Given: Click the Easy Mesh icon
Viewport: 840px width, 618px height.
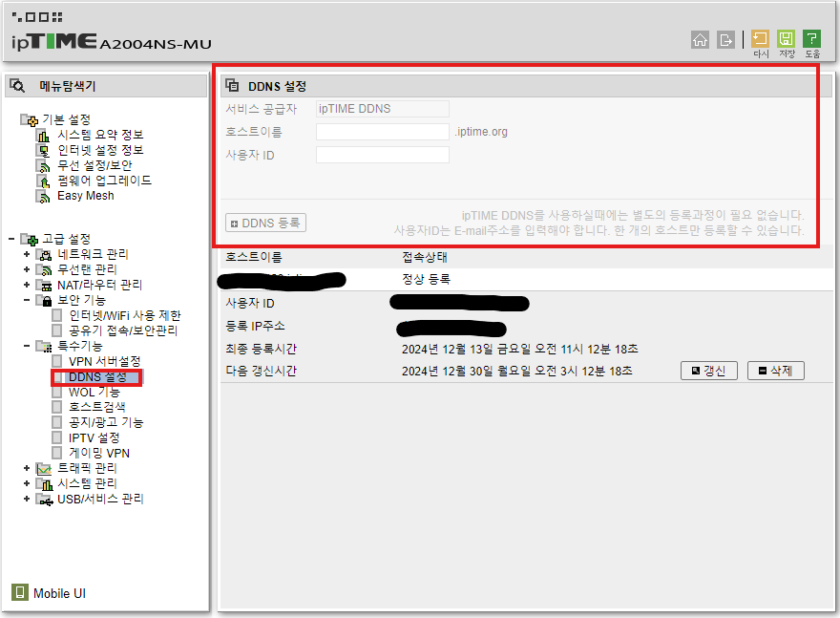Looking at the screenshot, I should pyautogui.click(x=43, y=196).
